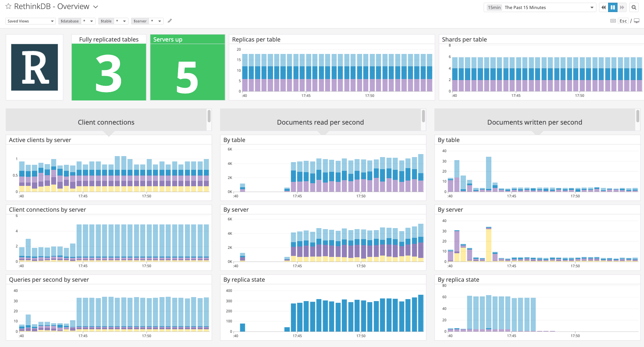
Task: Enable TV screen mode via monitor icon
Action: 637,21
